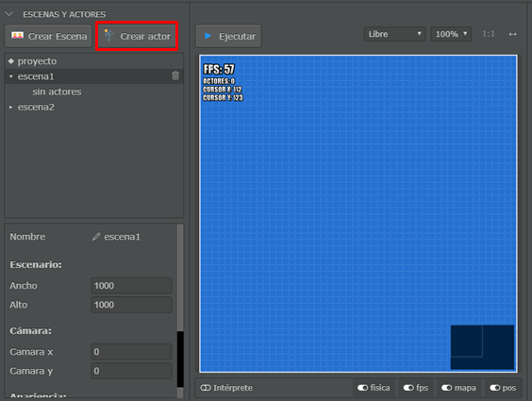
Task: Click the Ancho input field
Action: 132,285
